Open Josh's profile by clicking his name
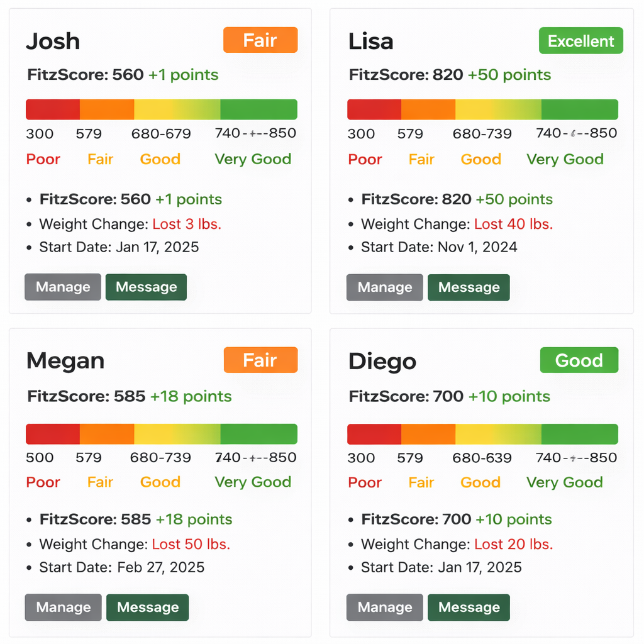This screenshot has height=644, width=644. click(x=53, y=42)
